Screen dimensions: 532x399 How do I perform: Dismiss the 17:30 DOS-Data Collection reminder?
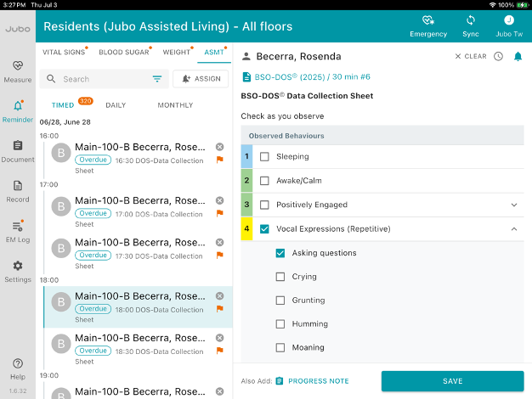pos(220,243)
